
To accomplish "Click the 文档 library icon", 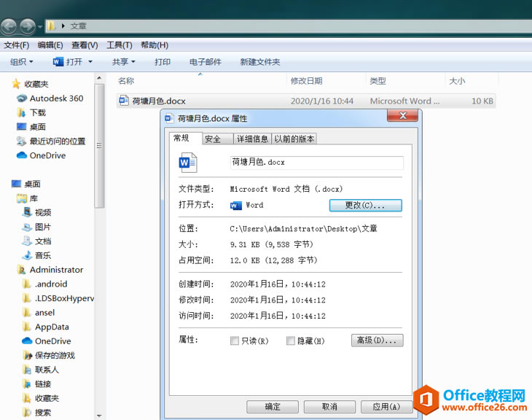I will point(27,241).
